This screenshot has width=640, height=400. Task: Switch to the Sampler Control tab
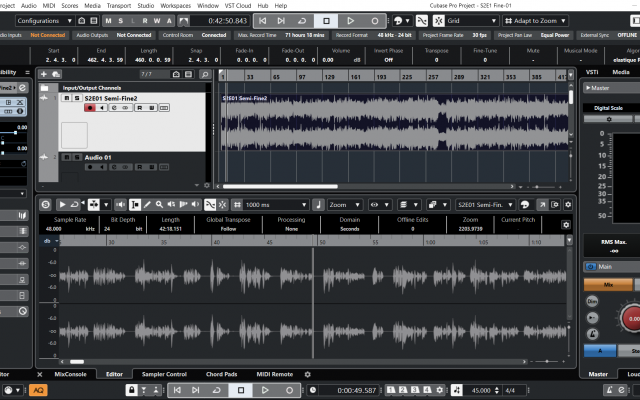pyautogui.click(x=164, y=374)
